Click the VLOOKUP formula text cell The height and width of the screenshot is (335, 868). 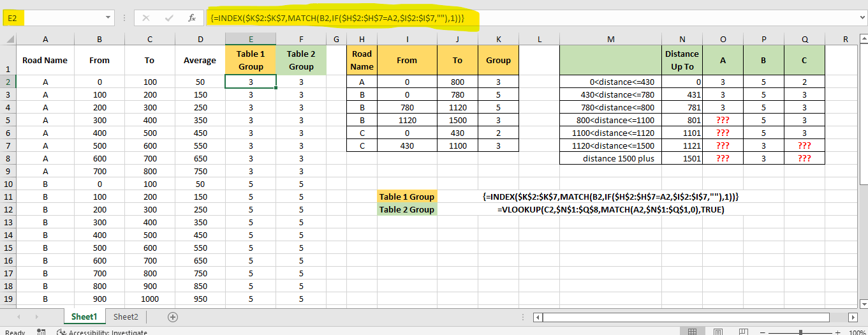[x=611, y=209]
